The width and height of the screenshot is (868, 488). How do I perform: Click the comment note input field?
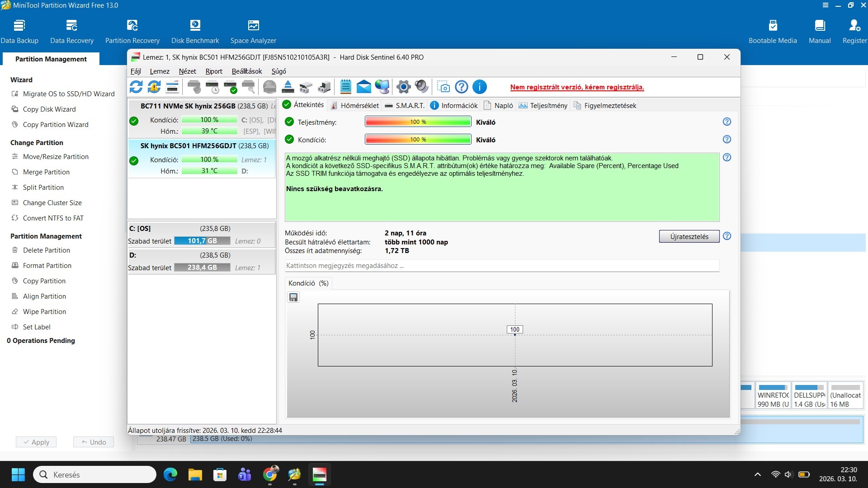[501, 266]
